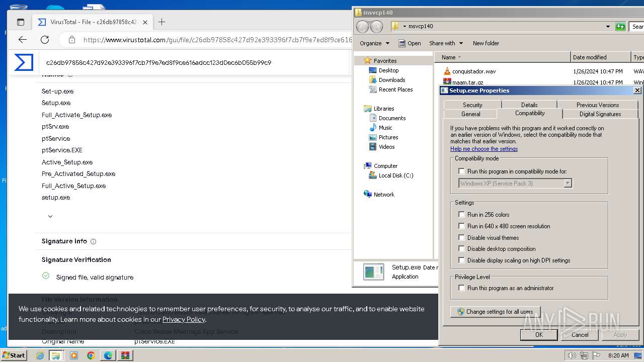Click Change settings for all users

[x=495, y=312]
